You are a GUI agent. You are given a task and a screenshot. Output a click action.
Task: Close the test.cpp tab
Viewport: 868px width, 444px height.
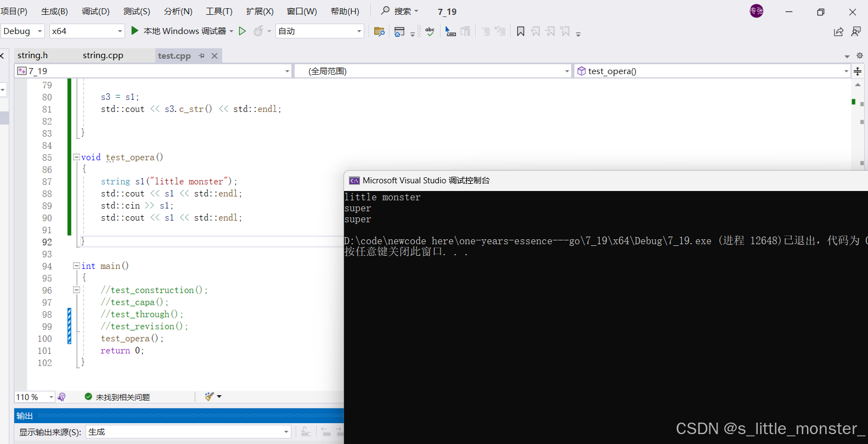pyautogui.click(x=215, y=55)
